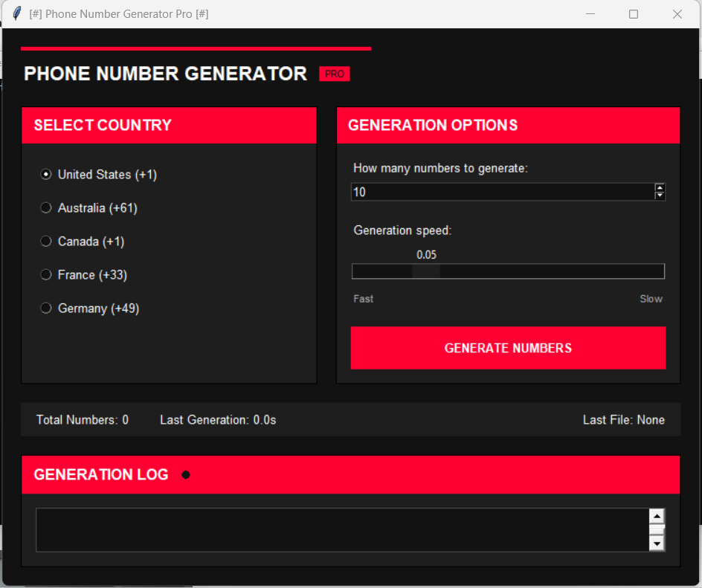The height and width of the screenshot is (588, 702).
Task: Click the PHONE NUMBER GENERATOR heading
Action: (x=165, y=74)
